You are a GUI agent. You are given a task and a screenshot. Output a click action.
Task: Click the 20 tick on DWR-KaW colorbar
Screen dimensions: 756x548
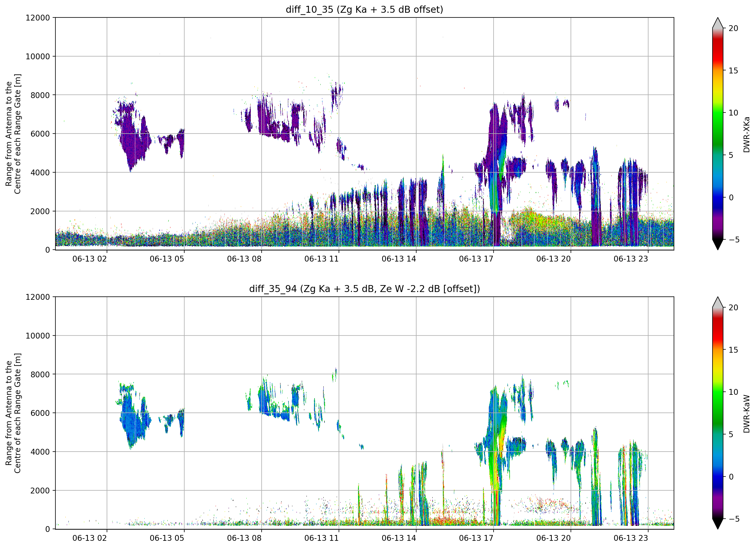733,308
